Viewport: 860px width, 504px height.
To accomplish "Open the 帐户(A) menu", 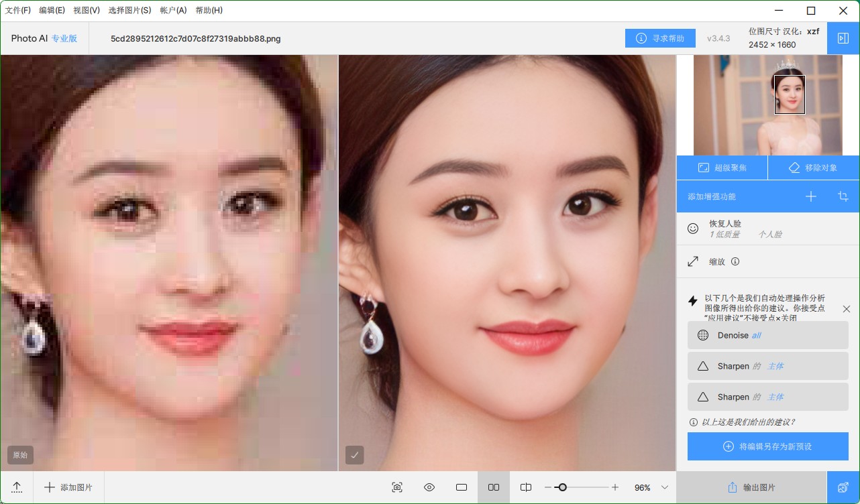I will (x=173, y=11).
